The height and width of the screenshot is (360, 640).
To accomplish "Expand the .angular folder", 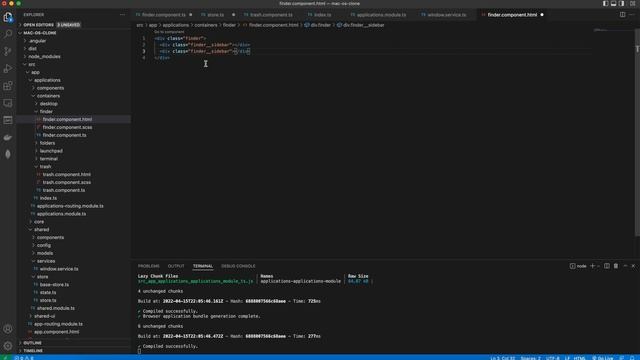I will [37, 41].
